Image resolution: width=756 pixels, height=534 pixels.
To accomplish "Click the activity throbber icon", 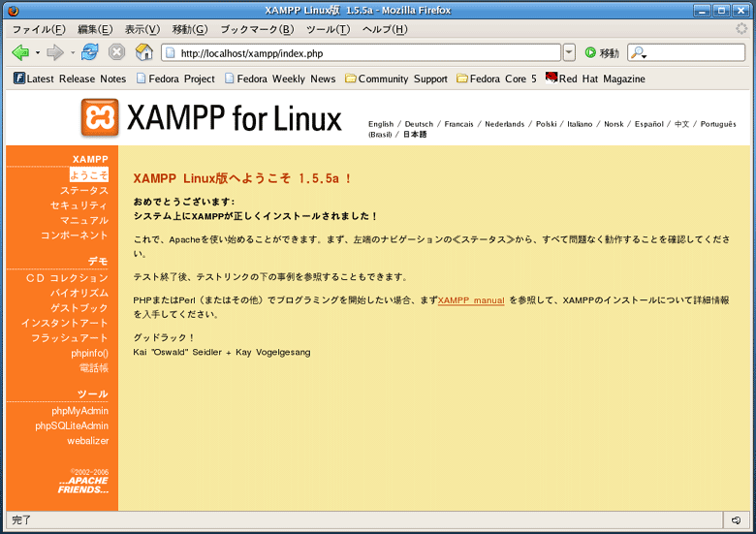I will pyautogui.click(x=741, y=29).
